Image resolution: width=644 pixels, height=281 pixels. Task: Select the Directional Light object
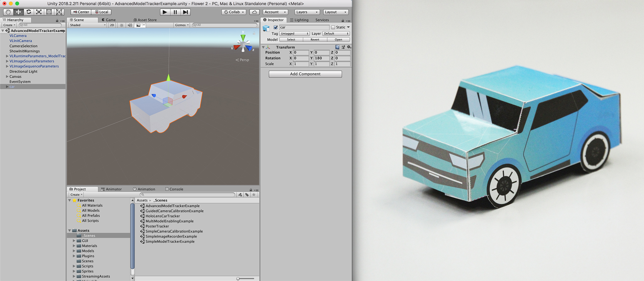pyautogui.click(x=23, y=72)
